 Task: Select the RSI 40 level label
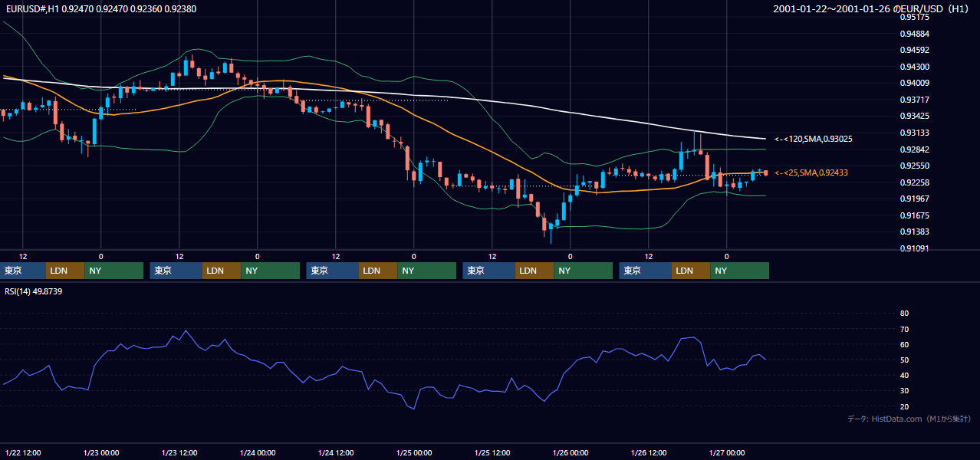point(904,375)
